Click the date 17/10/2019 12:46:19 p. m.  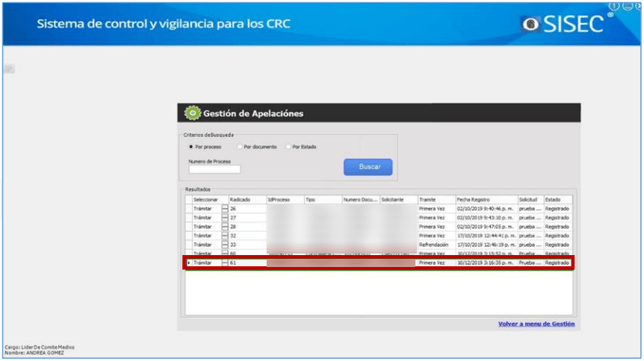[x=486, y=245]
